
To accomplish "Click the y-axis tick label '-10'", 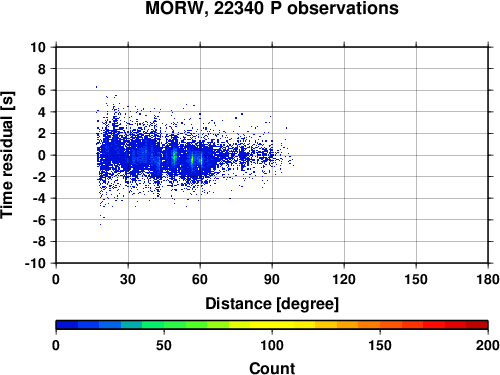I will click(35, 263).
